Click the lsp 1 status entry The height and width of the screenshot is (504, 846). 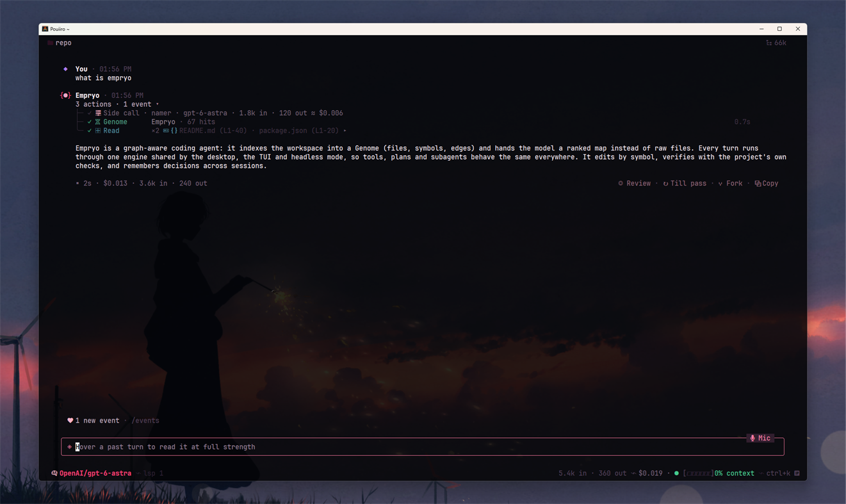coord(153,473)
